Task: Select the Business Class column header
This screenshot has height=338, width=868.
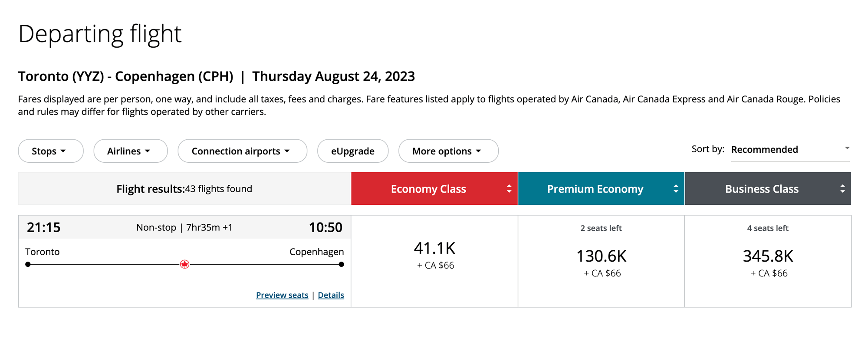Action: coord(762,189)
